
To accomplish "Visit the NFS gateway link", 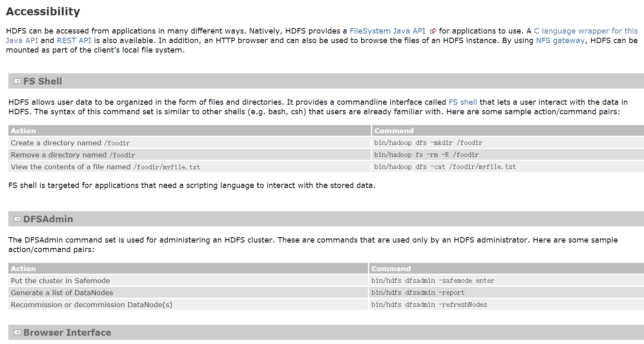I will point(560,41).
